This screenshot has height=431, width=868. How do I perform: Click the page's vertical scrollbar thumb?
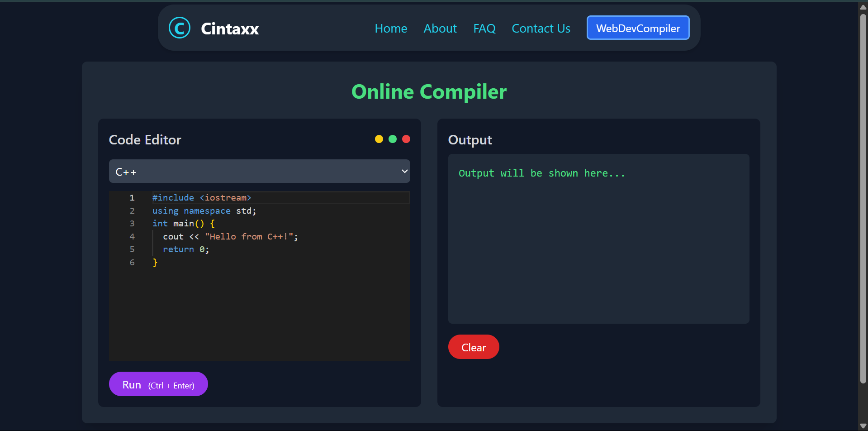point(863,199)
